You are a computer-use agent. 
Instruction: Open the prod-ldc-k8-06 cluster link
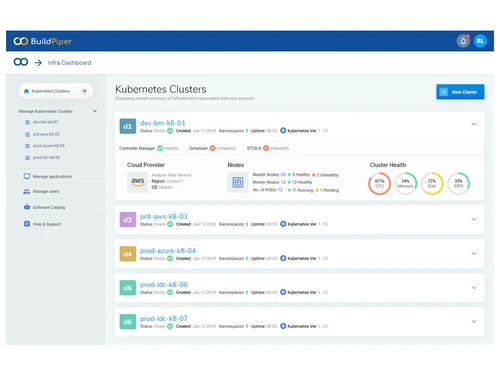click(x=164, y=285)
